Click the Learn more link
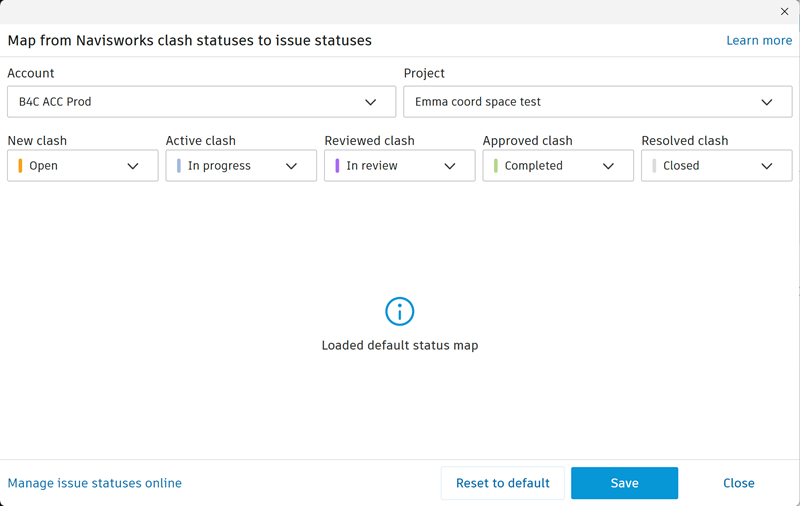This screenshot has height=506, width=800. [x=759, y=41]
